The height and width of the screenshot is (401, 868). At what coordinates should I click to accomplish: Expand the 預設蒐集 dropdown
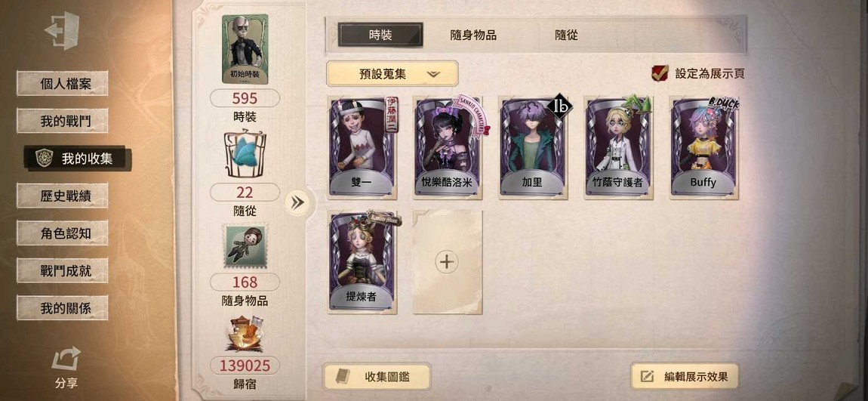coord(392,74)
